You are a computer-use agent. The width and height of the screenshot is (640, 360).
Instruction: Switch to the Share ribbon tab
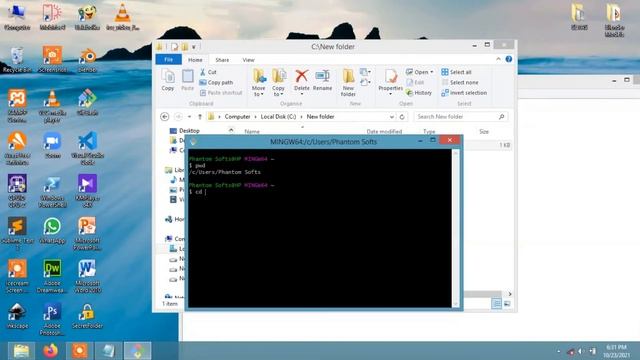click(x=222, y=60)
